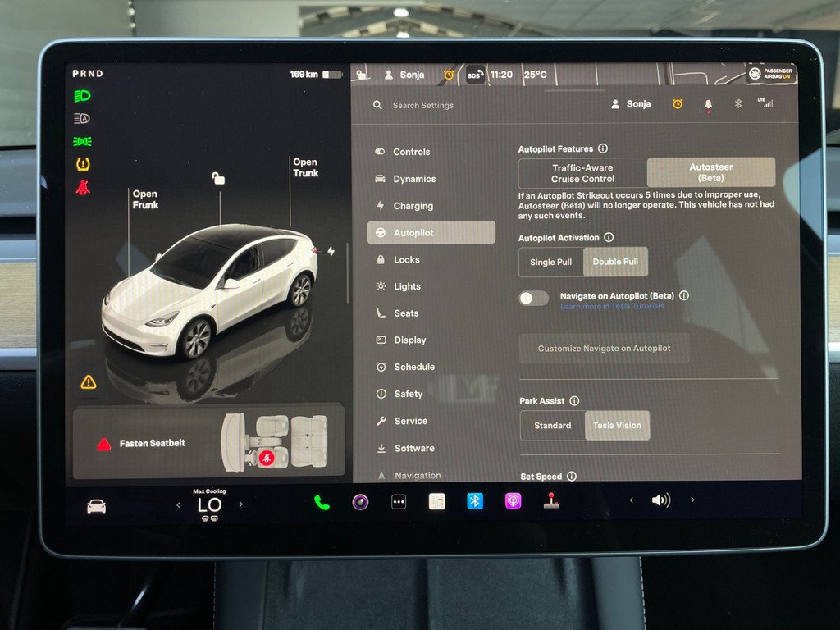Image resolution: width=840 pixels, height=630 pixels.
Task: Focus the Search Settings field
Action: coord(422,106)
